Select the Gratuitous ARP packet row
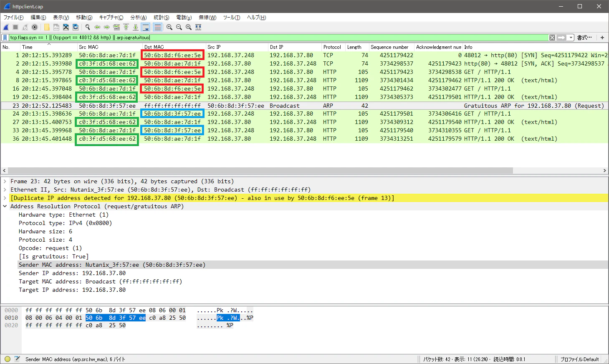This screenshot has width=609, height=364. coord(304,106)
